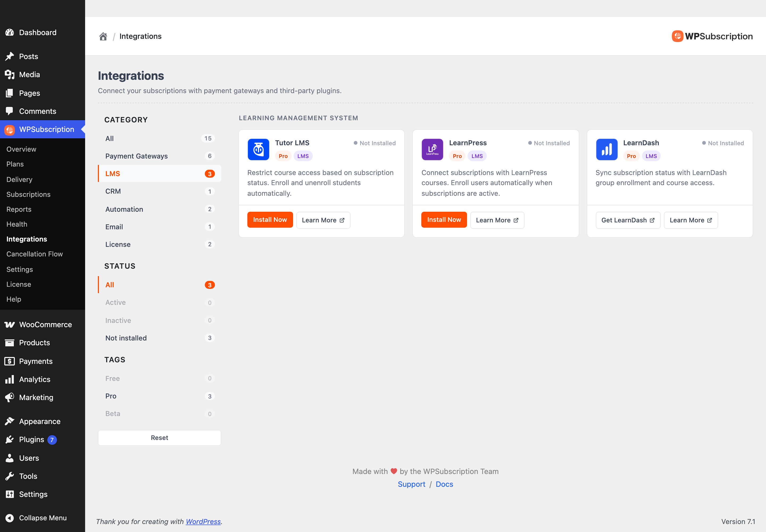The height and width of the screenshot is (532, 766).
Task: Click the WordPress Settings sliders icon
Action: point(10,494)
